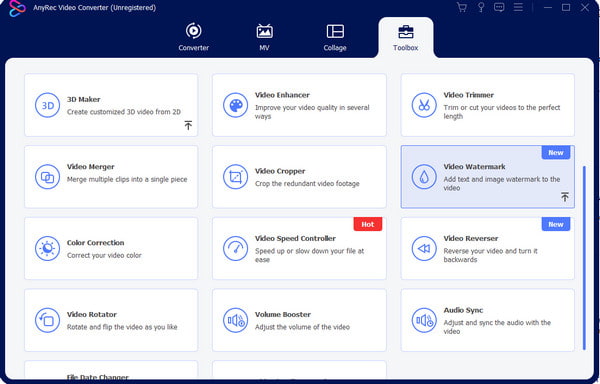The height and width of the screenshot is (384, 600).
Task: Click the Color Correction title text
Action: [95, 242]
